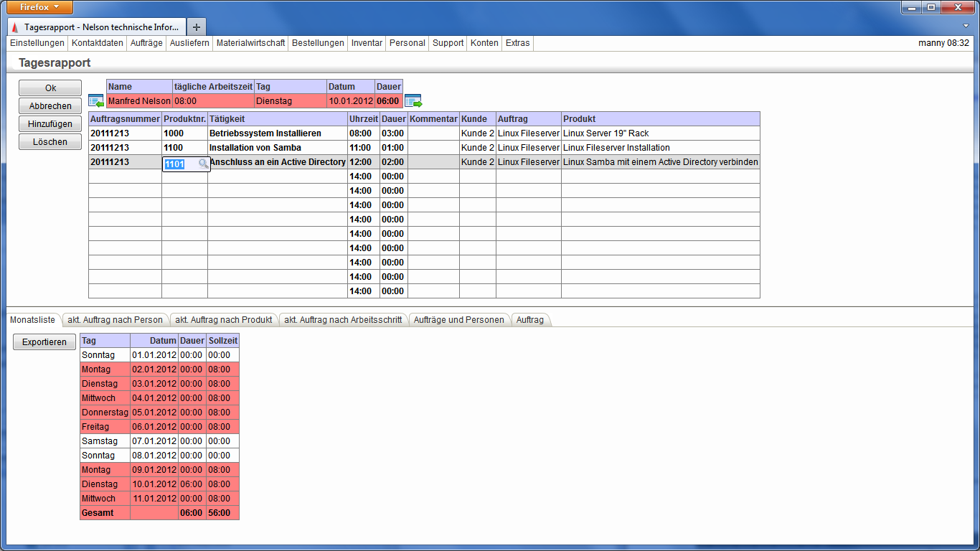Open the Extras menu
This screenshot has width=980, height=551.
tap(517, 43)
